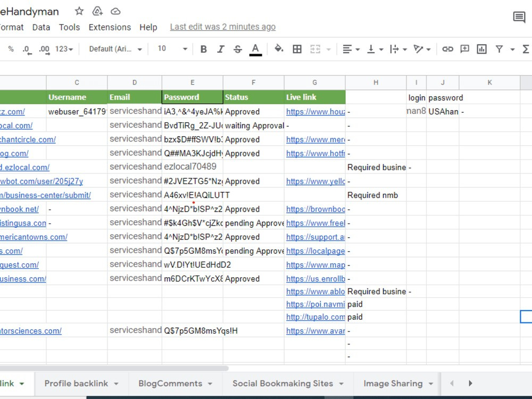
Task: Toggle bold formatting
Action: click(x=204, y=49)
